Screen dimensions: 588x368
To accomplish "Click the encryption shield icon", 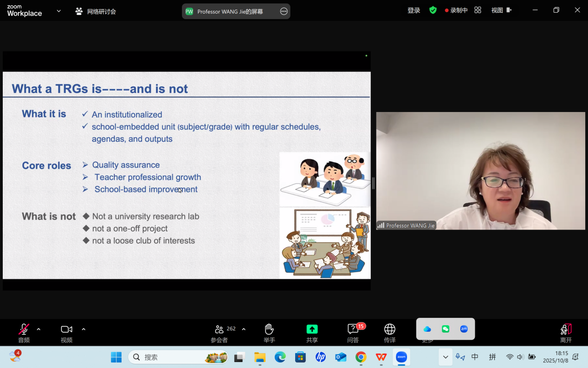I will click(433, 10).
